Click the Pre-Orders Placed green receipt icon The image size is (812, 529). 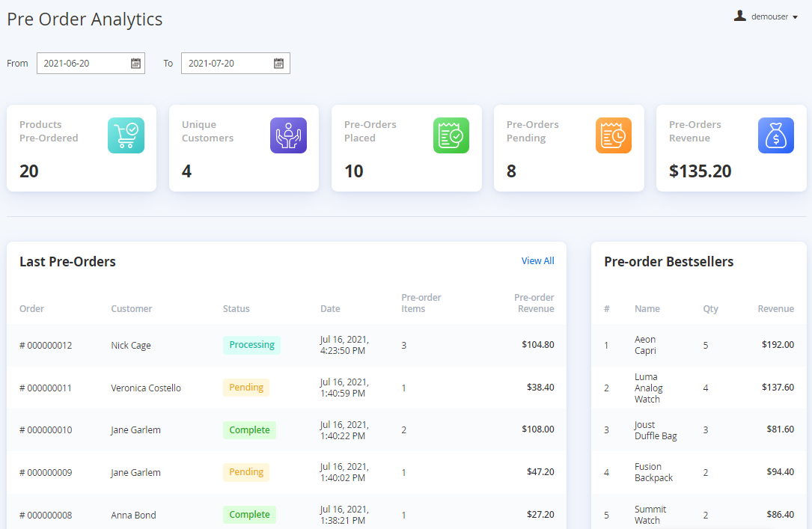[x=451, y=135]
